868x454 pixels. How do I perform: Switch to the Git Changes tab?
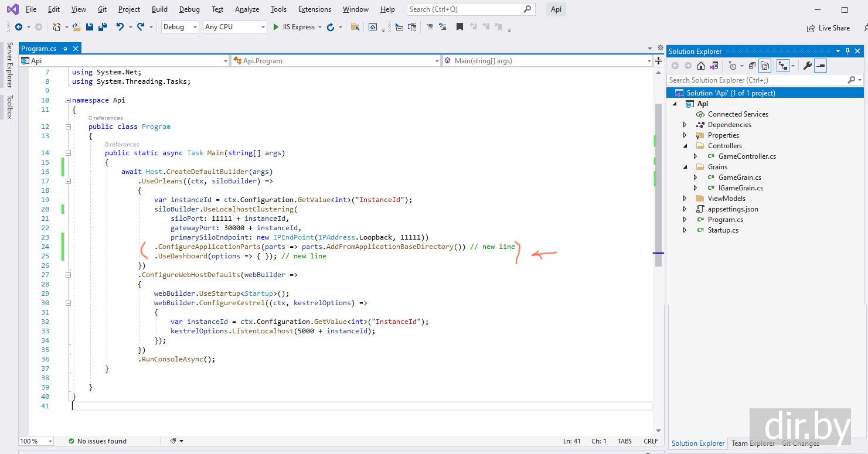coord(800,443)
